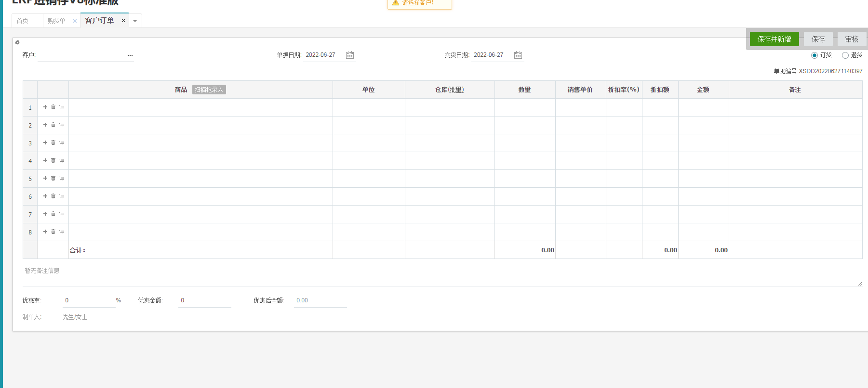This screenshot has width=868, height=388.
Task: Delete row 6 with trash icon
Action: [x=53, y=196]
